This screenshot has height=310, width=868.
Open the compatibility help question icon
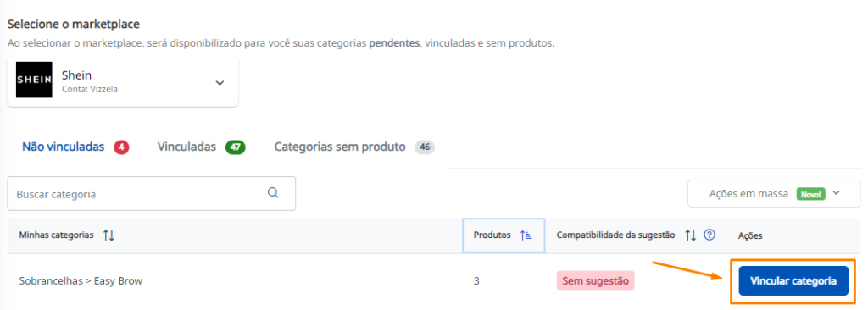point(709,235)
